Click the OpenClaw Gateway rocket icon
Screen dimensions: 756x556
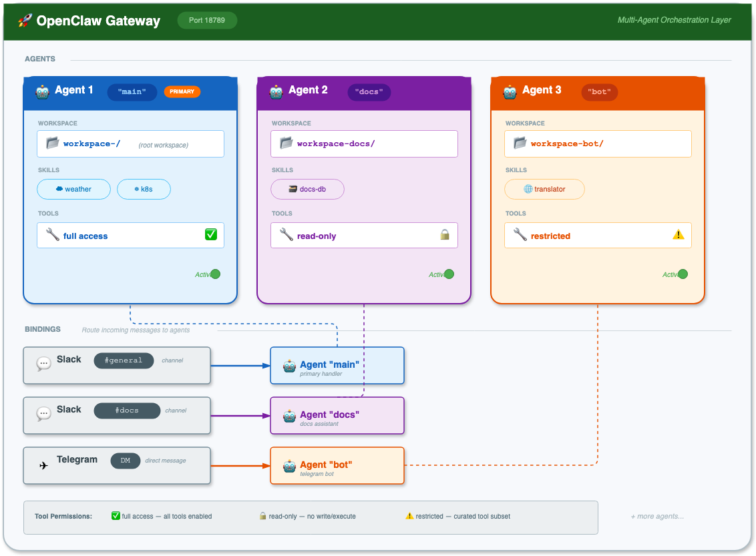click(x=25, y=20)
